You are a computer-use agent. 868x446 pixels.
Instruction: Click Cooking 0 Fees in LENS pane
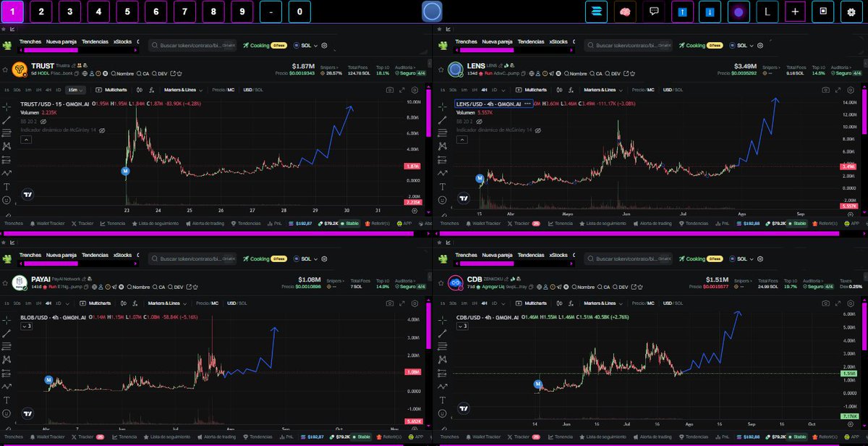point(702,45)
